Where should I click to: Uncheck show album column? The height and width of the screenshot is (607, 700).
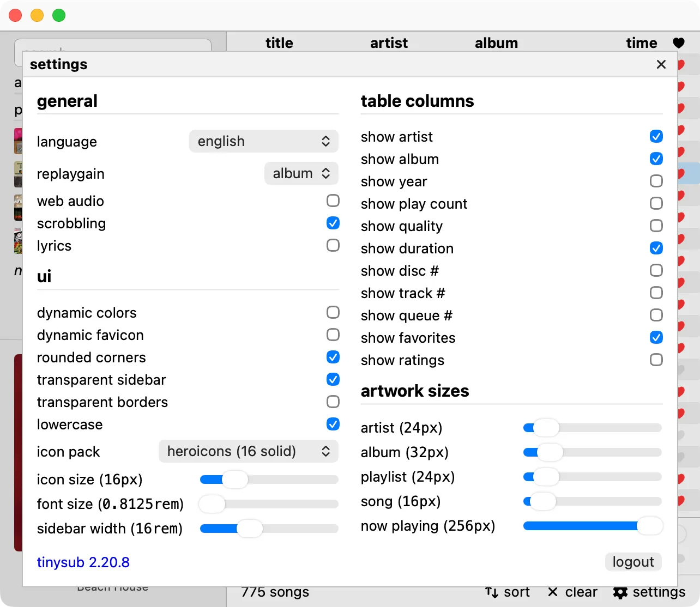click(x=656, y=159)
